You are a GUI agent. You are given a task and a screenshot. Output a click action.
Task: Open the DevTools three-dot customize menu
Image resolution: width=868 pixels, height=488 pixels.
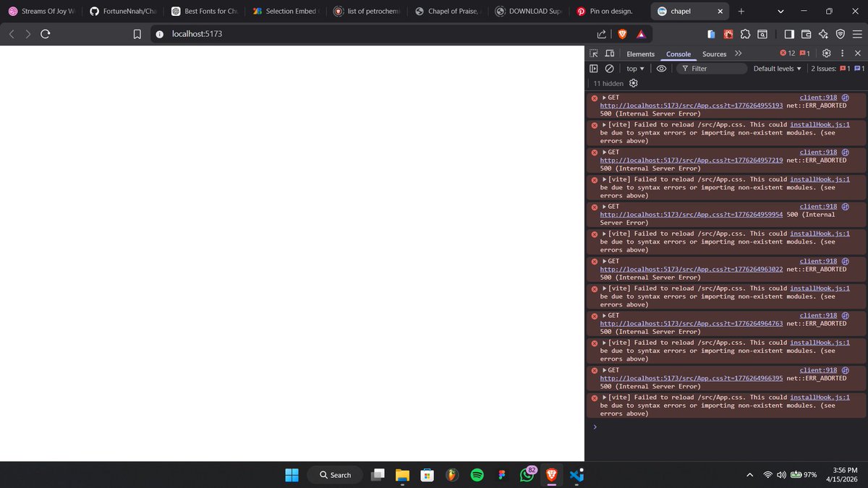pyautogui.click(x=842, y=53)
